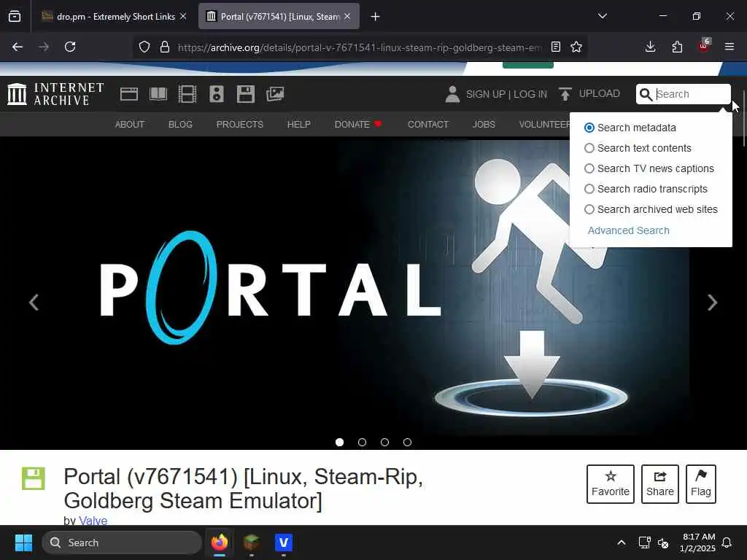Open the Web (Wayback) media icon

coord(129,94)
